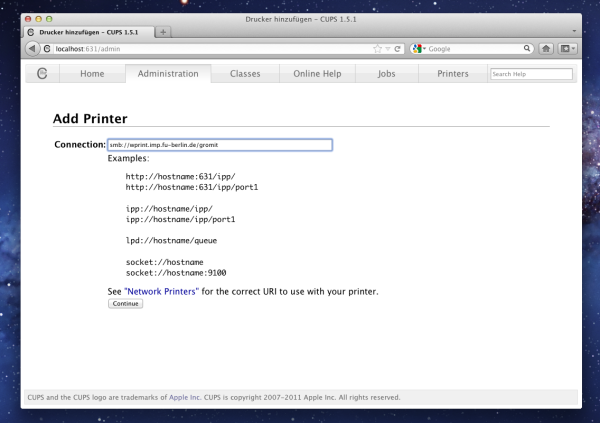Open the Google search engine selector
600x423 pixels.
pos(419,49)
